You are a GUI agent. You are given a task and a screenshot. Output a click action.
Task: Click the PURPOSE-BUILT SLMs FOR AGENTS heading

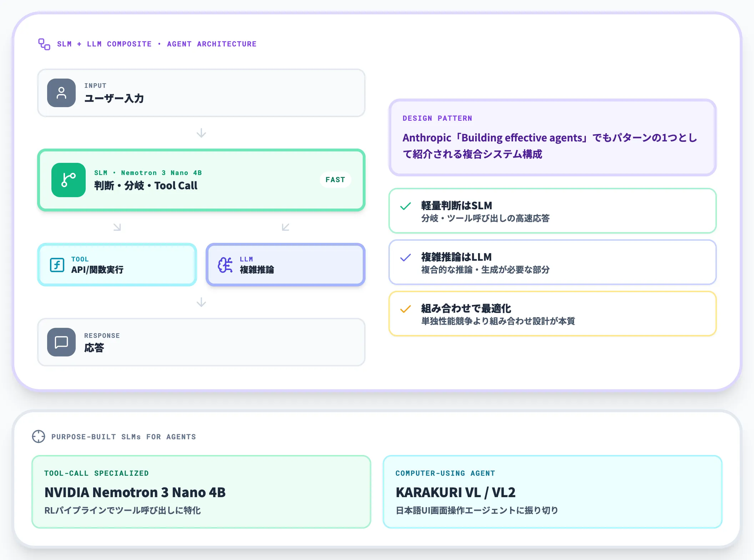[124, 437]
